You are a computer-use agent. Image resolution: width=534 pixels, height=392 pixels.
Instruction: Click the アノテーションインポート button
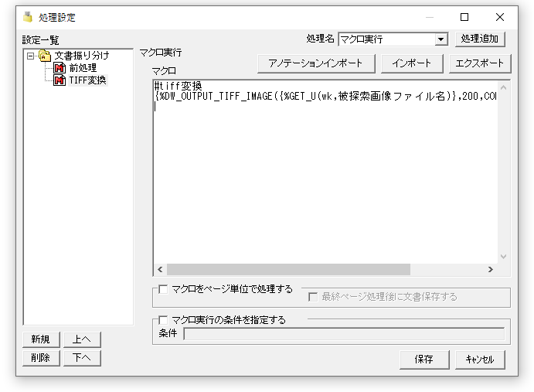316,63
